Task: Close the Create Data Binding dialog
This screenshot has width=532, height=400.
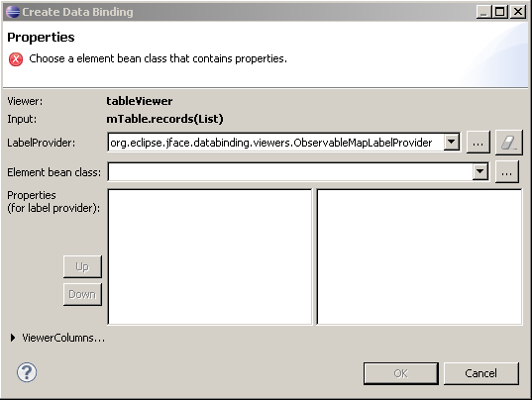Action: pos(518,12)
